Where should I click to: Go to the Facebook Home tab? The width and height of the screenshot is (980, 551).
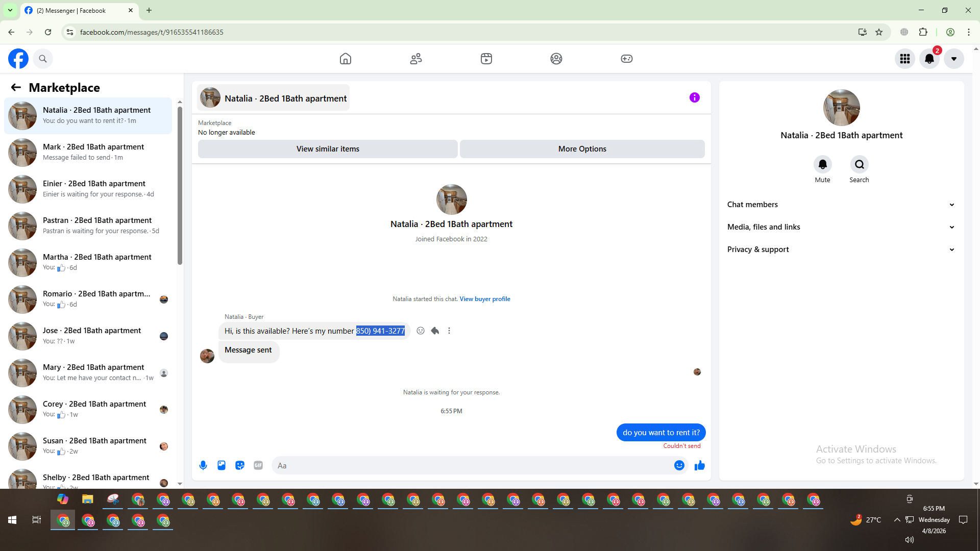[346, 59]
